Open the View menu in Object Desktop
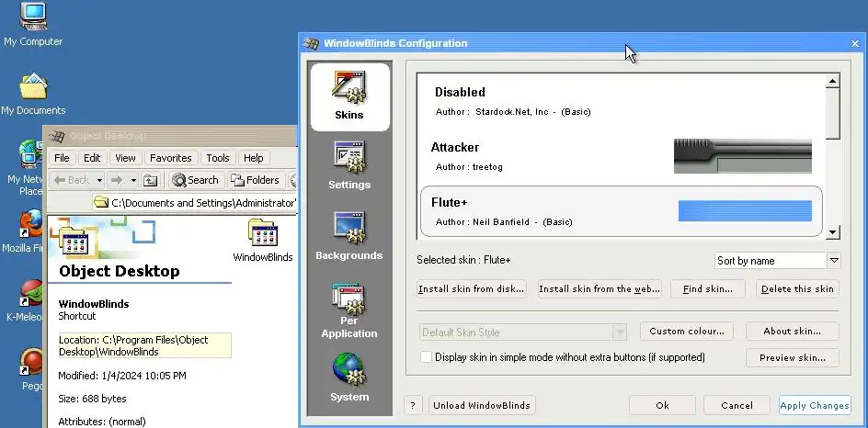This screenshot has height=428, width=868. point(125,158)
